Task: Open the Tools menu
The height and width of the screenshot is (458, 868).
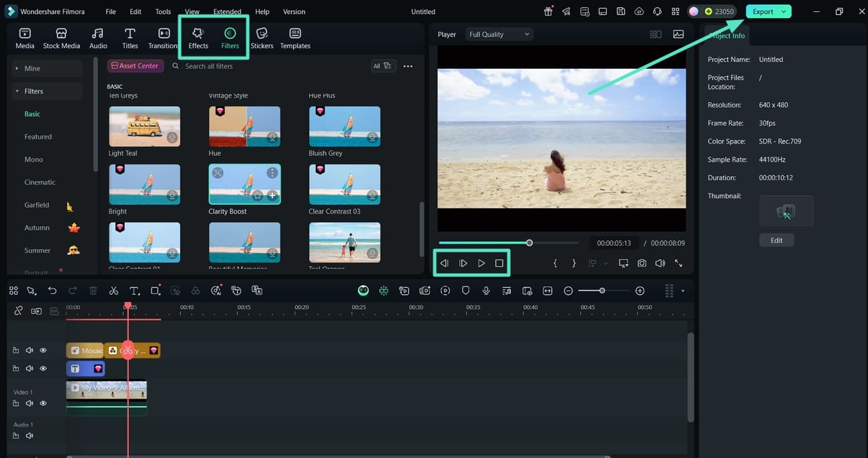Action: tap(163, 11)
